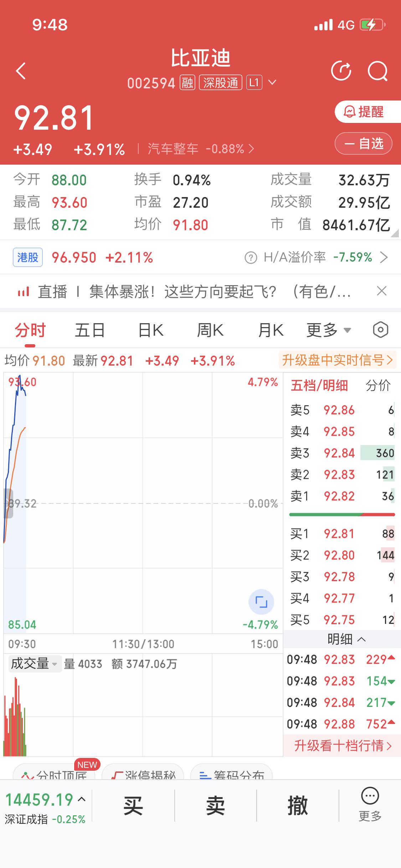Tap the 港股 price 96.950
401x868 pixels.
click(x=74, y=257)
